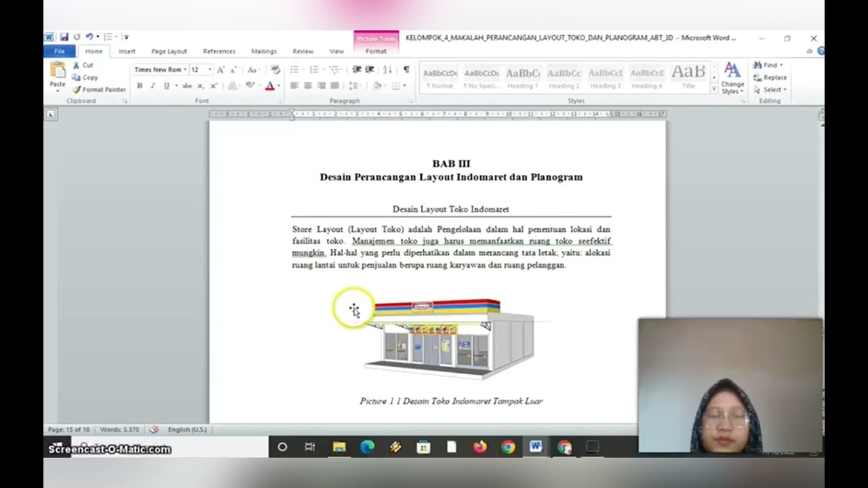The image size is (868, 488).
Task: Click the Font Color red A button
Action: tap(269, 86)
